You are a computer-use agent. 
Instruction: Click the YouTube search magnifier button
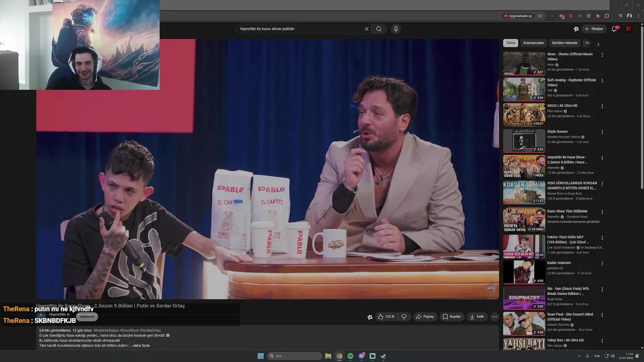379,29
